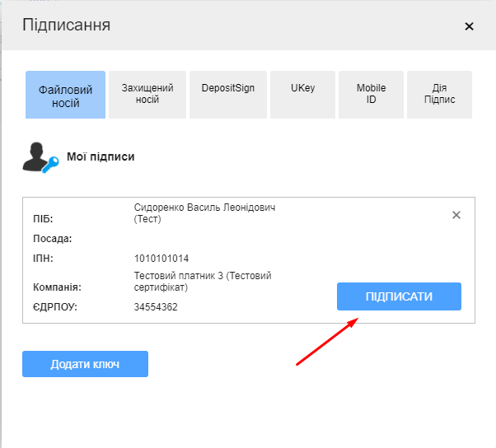Click the ЄДРПОУ label
This screenshot has height=448, width=496.
pyautogui.click(x=55, y=307)
